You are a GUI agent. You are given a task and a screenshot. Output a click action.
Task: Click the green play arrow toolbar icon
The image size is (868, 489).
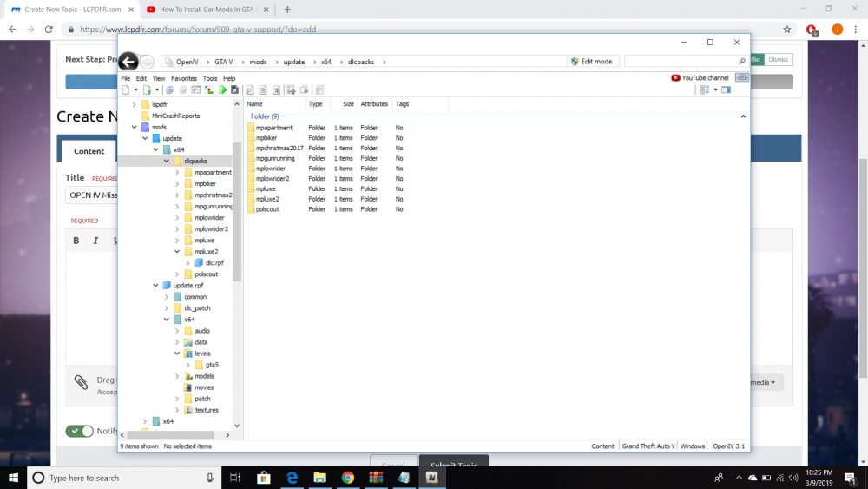222,89
